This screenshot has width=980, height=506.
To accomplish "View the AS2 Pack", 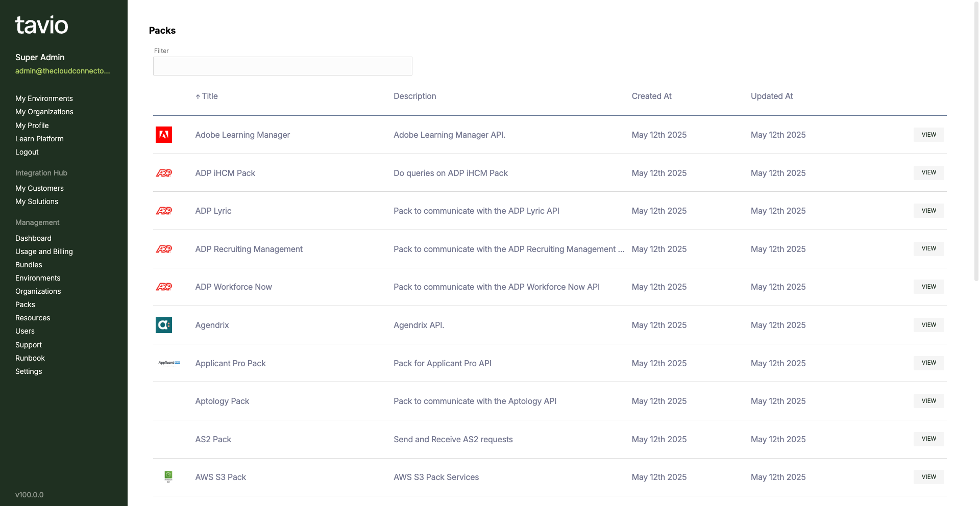I will click(x=928, y=439).
